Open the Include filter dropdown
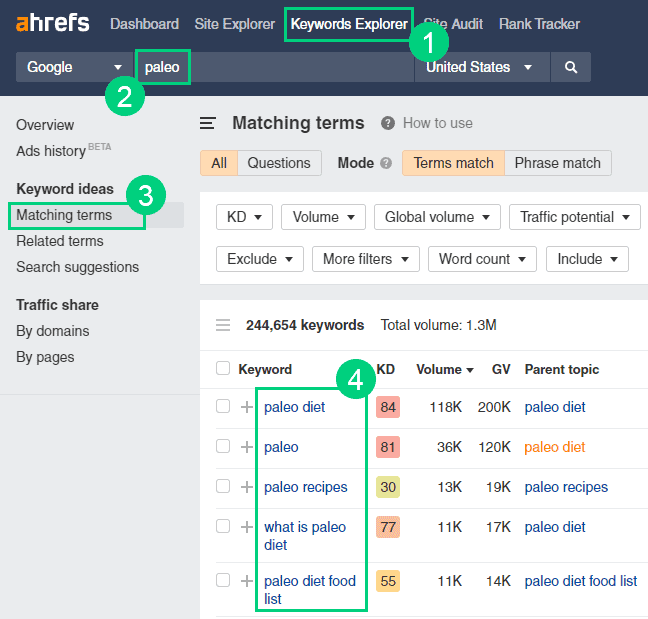The width and height of the screenshot is (648, 619). (587, 259)
